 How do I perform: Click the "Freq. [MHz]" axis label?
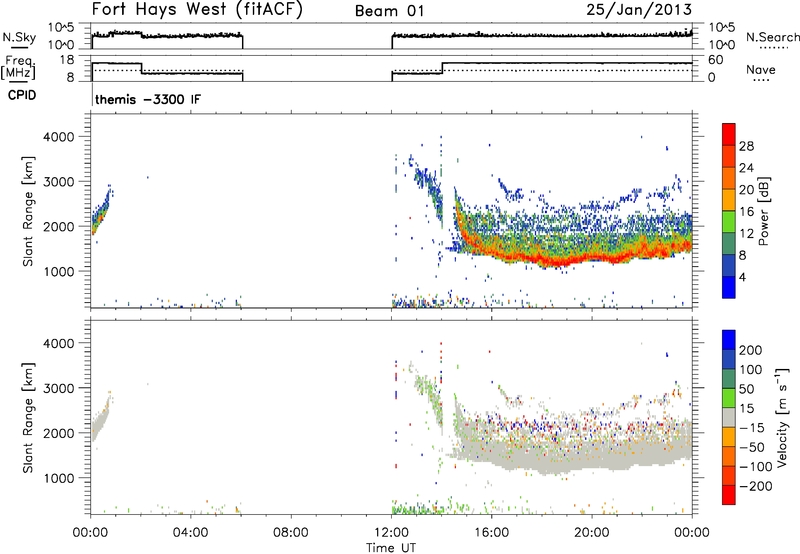(19, 67)
